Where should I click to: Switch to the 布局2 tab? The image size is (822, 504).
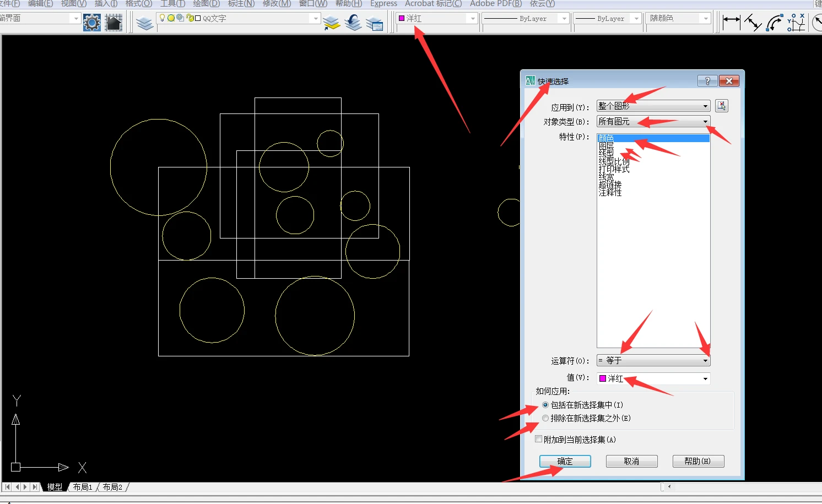pos(112,487)
